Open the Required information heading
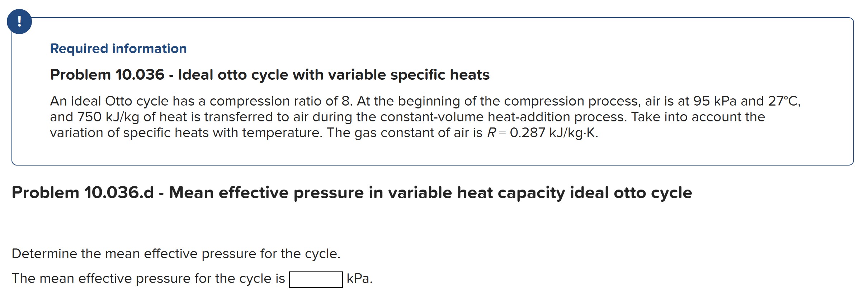868x307 pixels. coord(118,49)
